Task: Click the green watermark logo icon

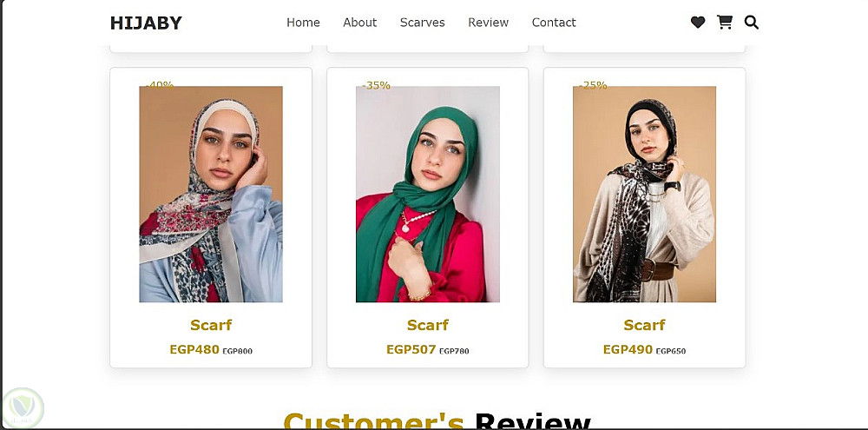Action: tap(23, 408)
